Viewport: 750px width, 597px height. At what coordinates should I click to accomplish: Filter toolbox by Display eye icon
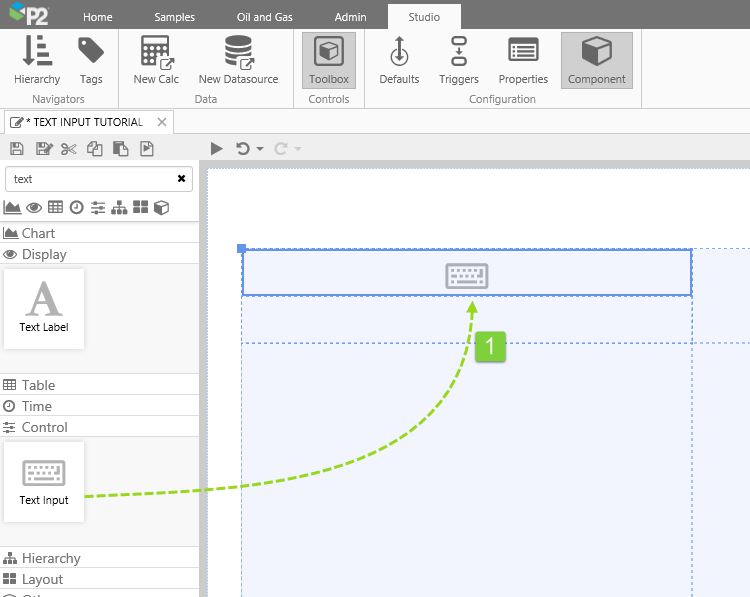point(34,207)
